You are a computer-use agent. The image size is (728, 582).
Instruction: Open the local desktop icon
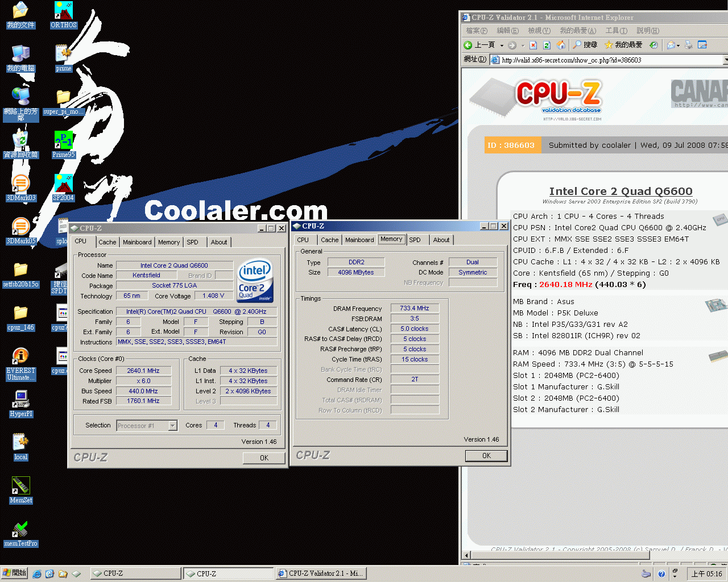(20, 447)
